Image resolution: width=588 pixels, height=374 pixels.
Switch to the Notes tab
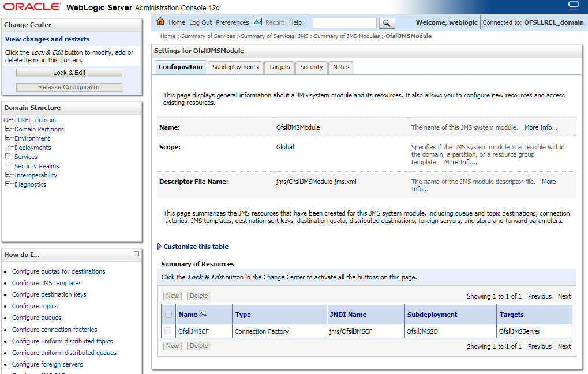(x=341, y=67)
